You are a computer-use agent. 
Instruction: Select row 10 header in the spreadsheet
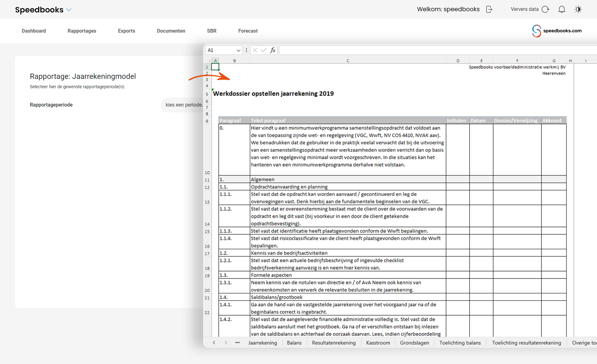point(207,150)
